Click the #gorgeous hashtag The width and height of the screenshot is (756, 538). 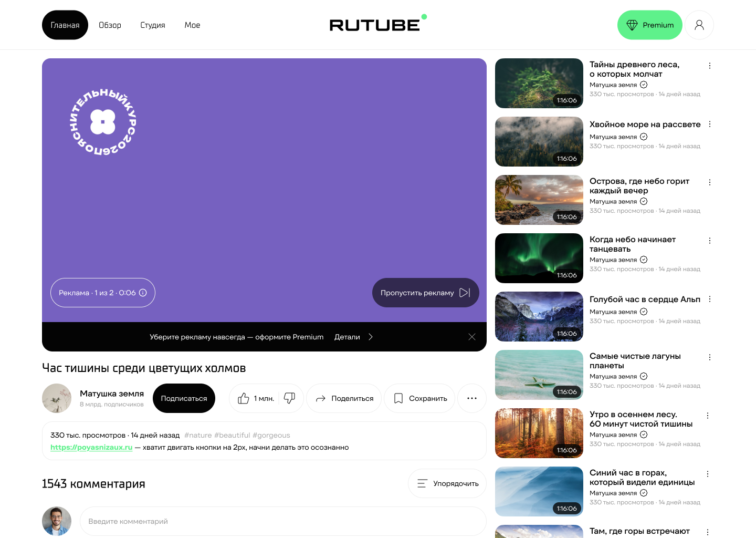(x=271, y=436)
